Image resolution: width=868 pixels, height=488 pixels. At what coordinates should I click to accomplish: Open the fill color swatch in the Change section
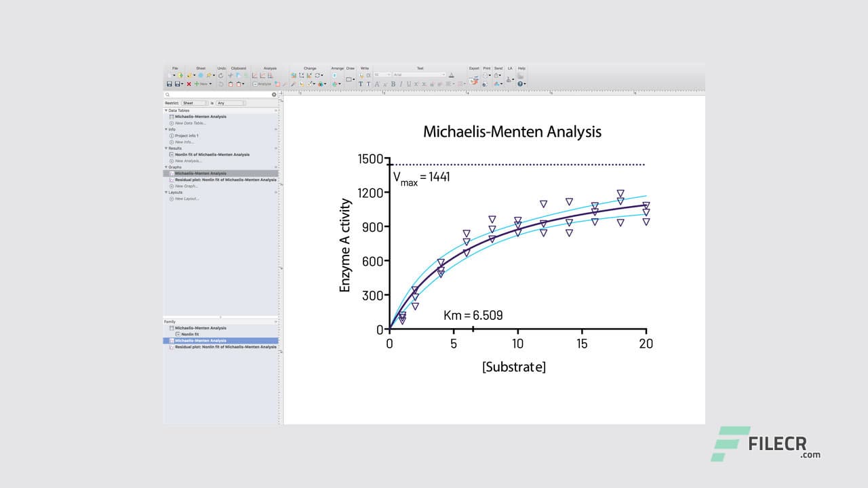pyautogui.click(x=320, y=83)
